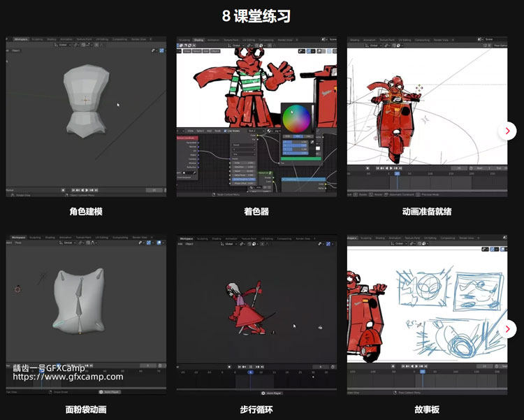Click next arrow beside 动画准备就绪 thumbnail
Viewport: 524px width, 420px height.
point(507,131)
